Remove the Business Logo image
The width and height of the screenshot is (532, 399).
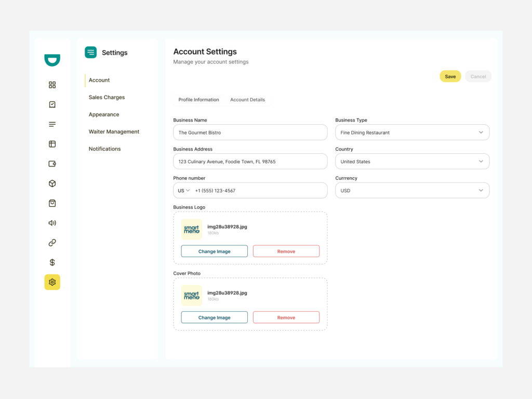click(286, 251)
